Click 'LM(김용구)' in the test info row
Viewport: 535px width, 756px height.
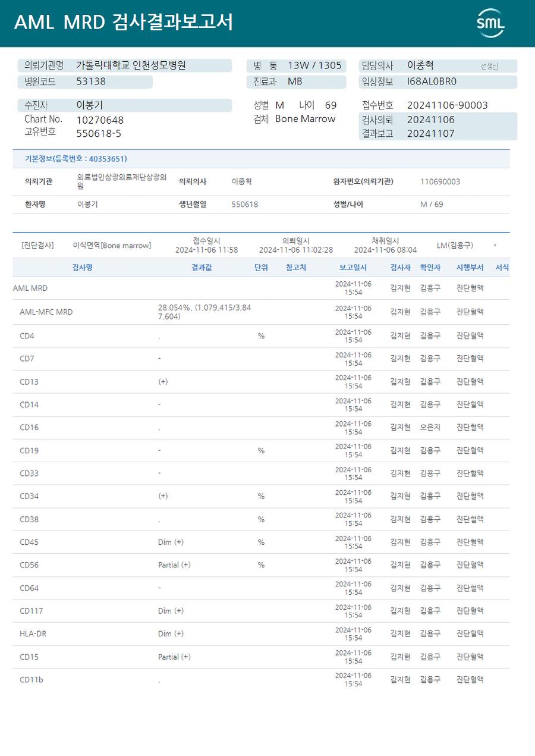[x=455, y=246]
